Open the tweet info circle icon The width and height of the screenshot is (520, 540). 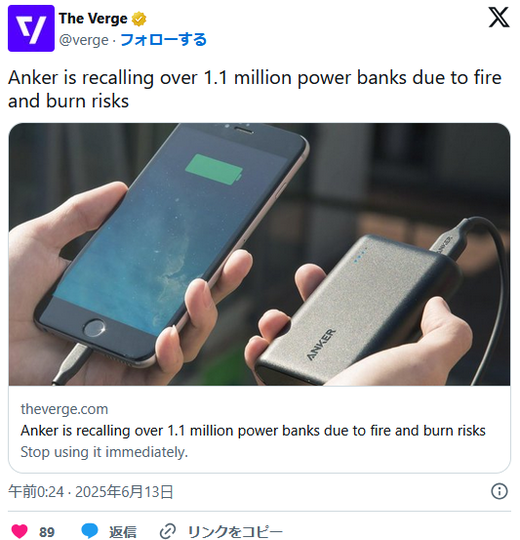point(499,491)
